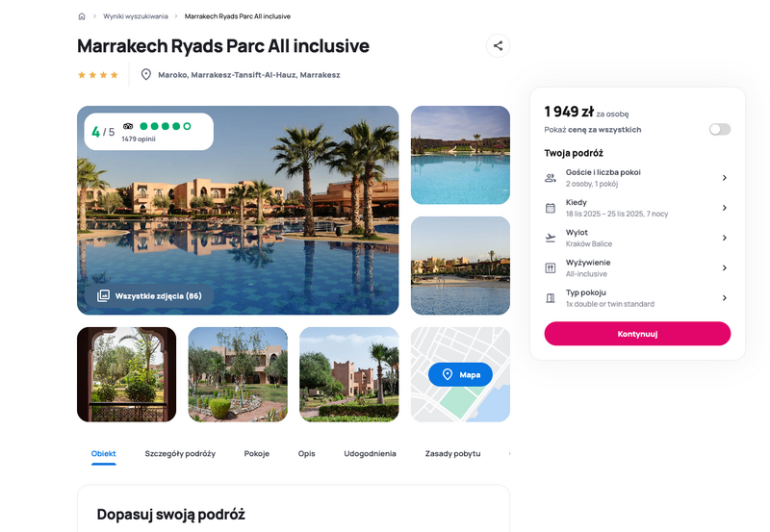Click the meal cutlery icon by Wyżywienie
Screen dimensions: 770x532
coord(551,268)
